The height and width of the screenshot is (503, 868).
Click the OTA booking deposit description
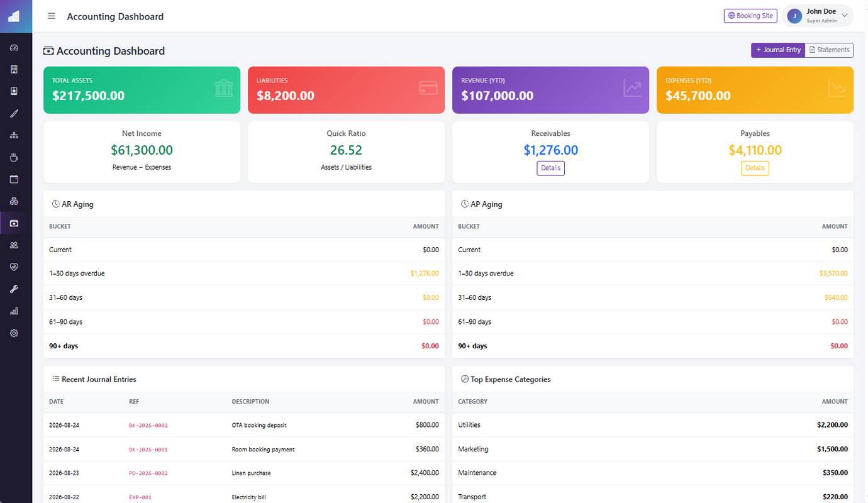tap(259, 426)
